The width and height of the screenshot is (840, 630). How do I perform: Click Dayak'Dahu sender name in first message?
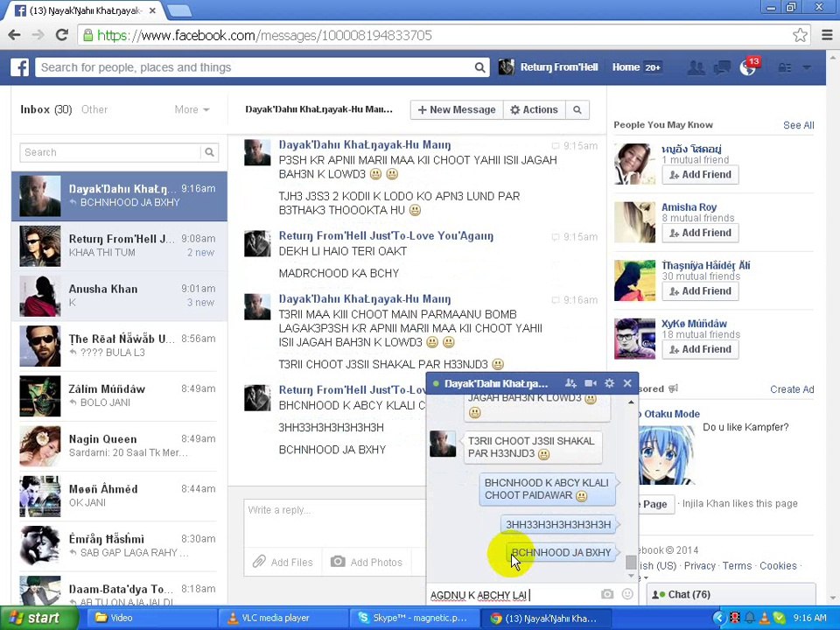(364, 144)
